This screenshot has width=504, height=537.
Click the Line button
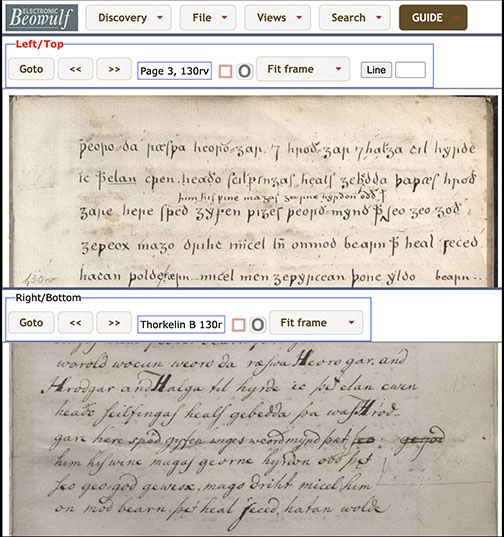(x=376, y=70)
